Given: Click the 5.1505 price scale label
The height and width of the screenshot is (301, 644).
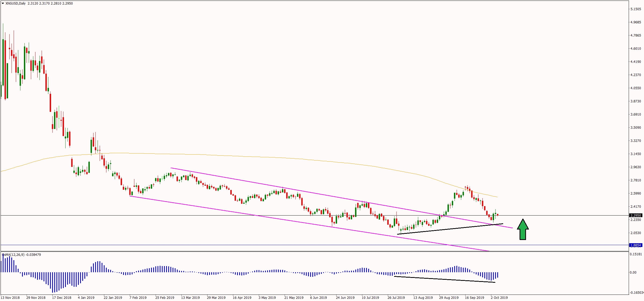Looking at the screenshot, I should [x=636, y=9].
